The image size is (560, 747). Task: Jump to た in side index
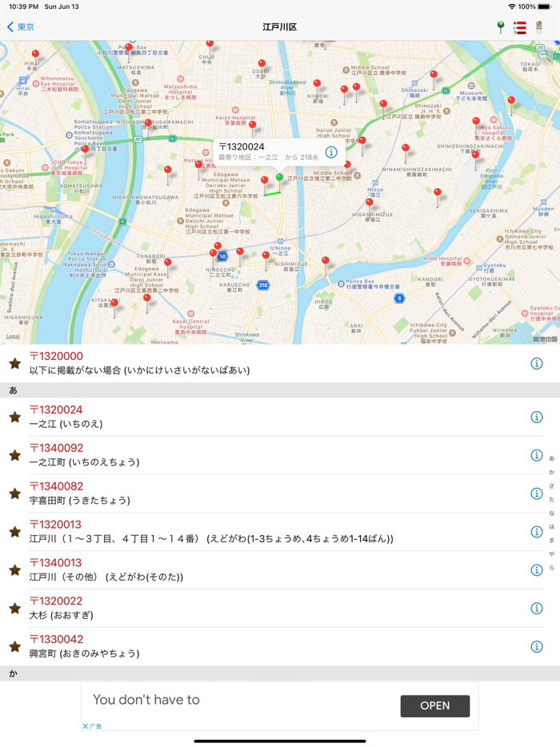[x=551, y=499]
